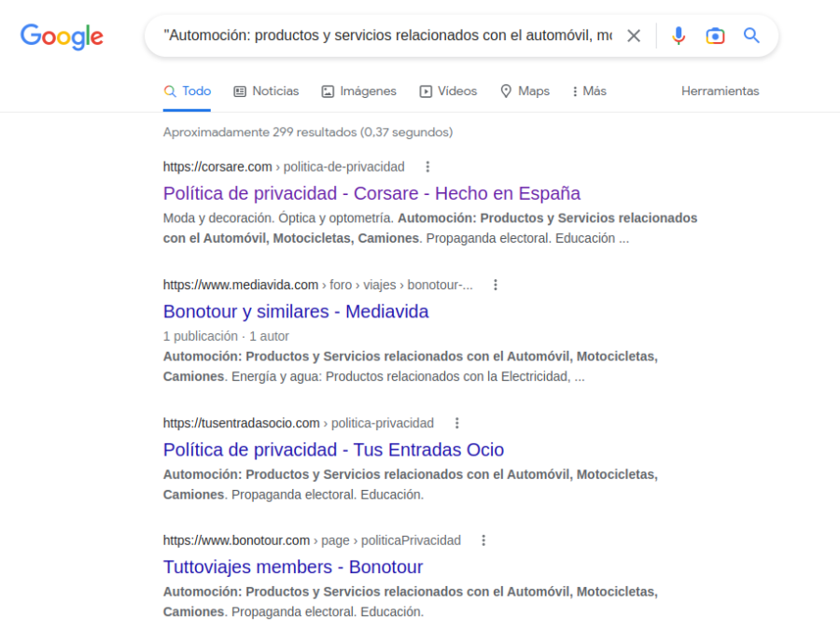Image resolution: width=840 pixels, height=630 pixels.
Task: Click inside the search query text field
Action: [x=387, y=36]
